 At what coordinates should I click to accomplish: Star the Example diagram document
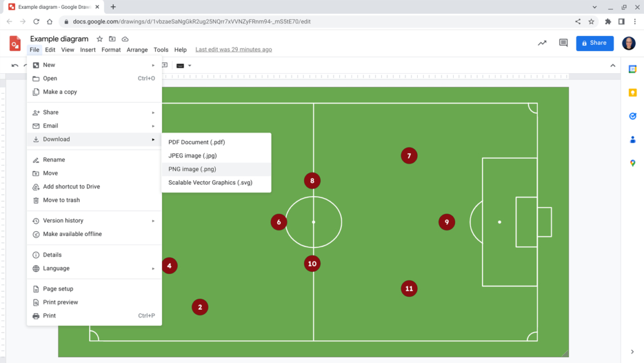tap(100, 39)
